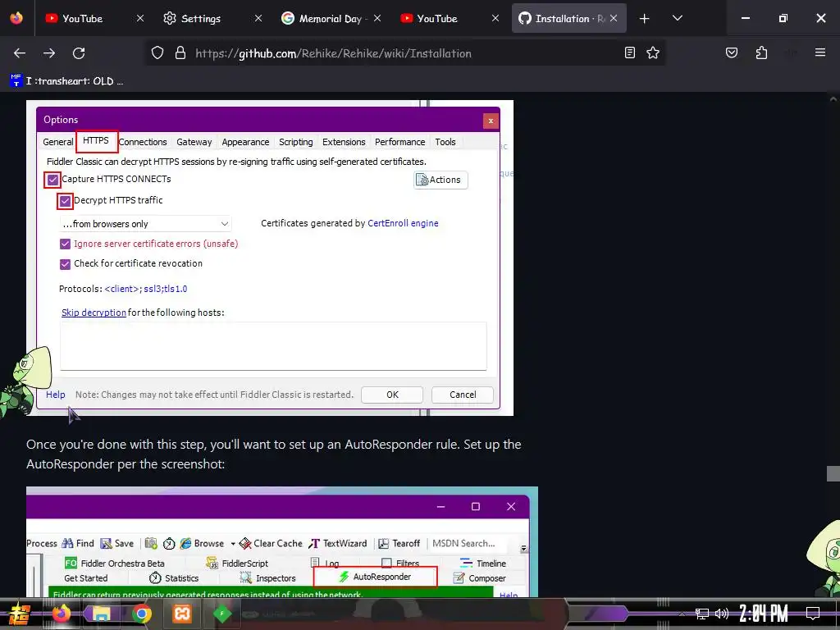Open the Statistics tab in Fiddler

click(x=174, y=578)
